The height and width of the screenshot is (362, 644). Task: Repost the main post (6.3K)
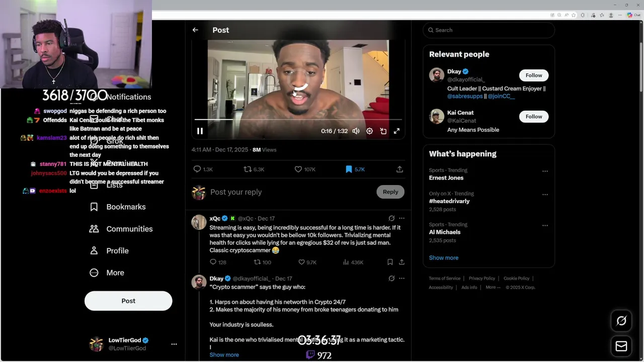coord(254,169)
